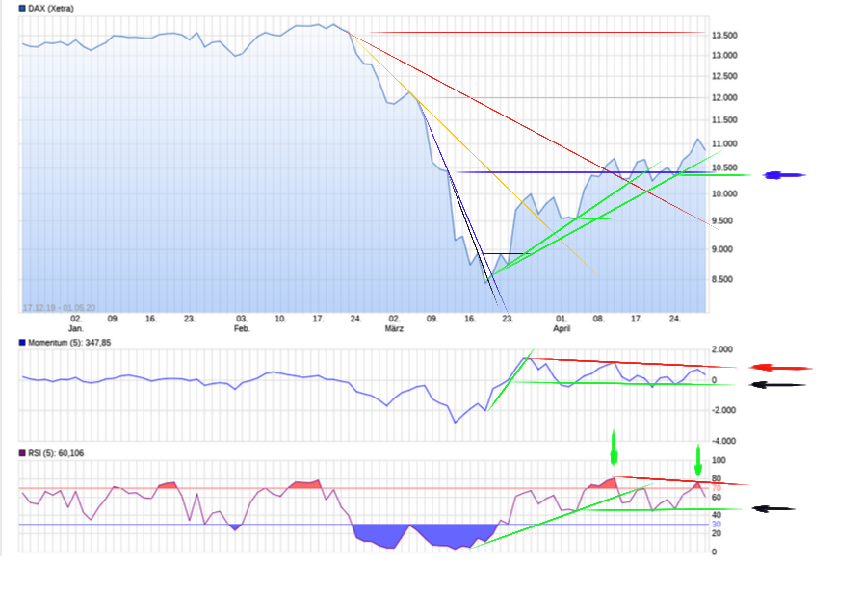Click the -2.000 Momentum axis label
863x616 pixels.
(x=723, y=411)
